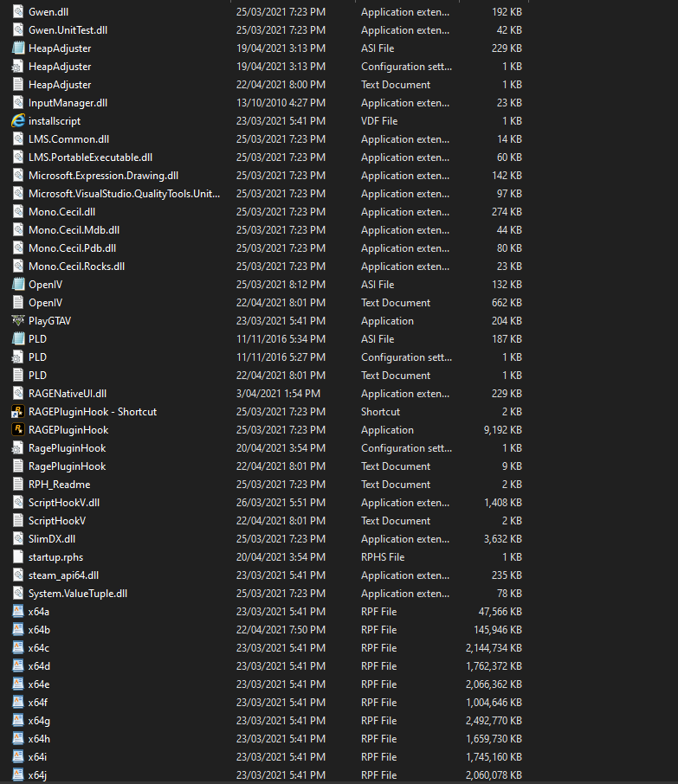The image size is (678, 784).
Task: Select the ScriptHookV Text Document file name
Action: (57, 520)
